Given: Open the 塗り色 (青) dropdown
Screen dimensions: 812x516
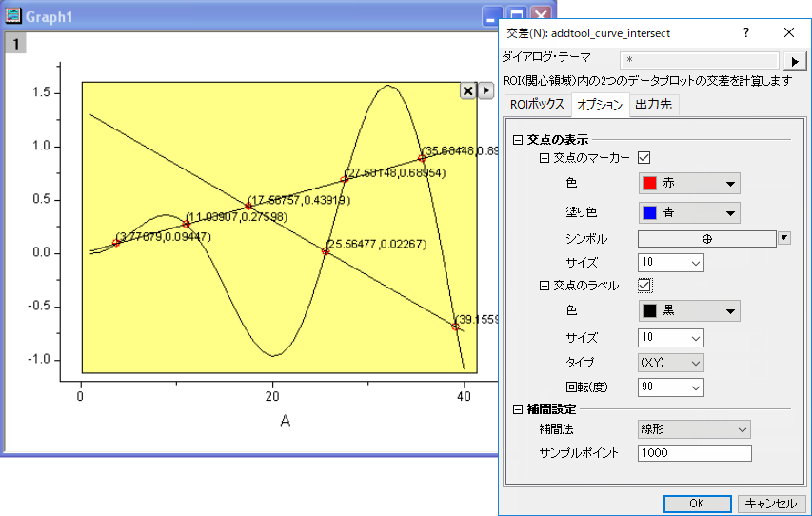Looking at the screenshot, I should (689, 213).
